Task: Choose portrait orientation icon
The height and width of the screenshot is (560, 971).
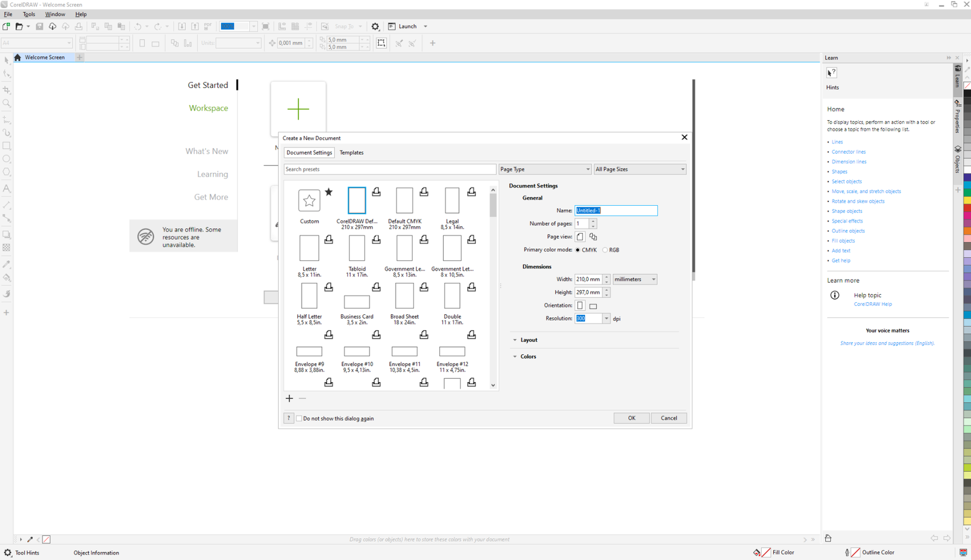Action: click(x=580, y=306)
